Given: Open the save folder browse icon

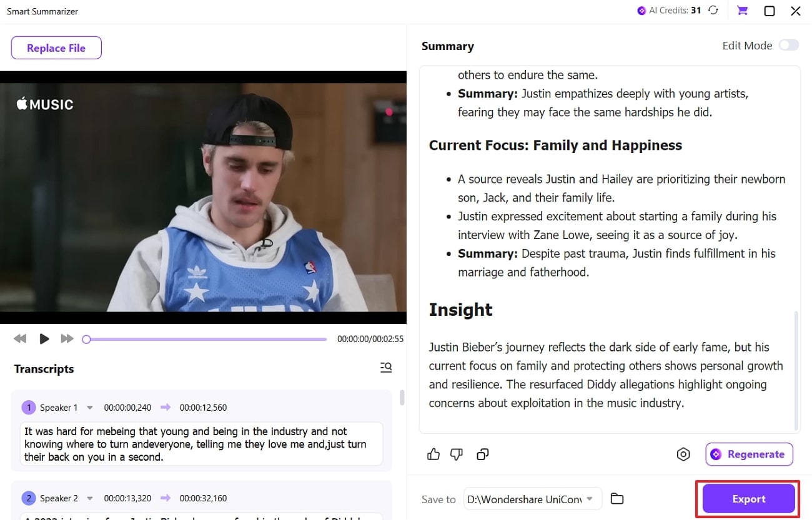Looking at the screenshot, I should point(617,498).
